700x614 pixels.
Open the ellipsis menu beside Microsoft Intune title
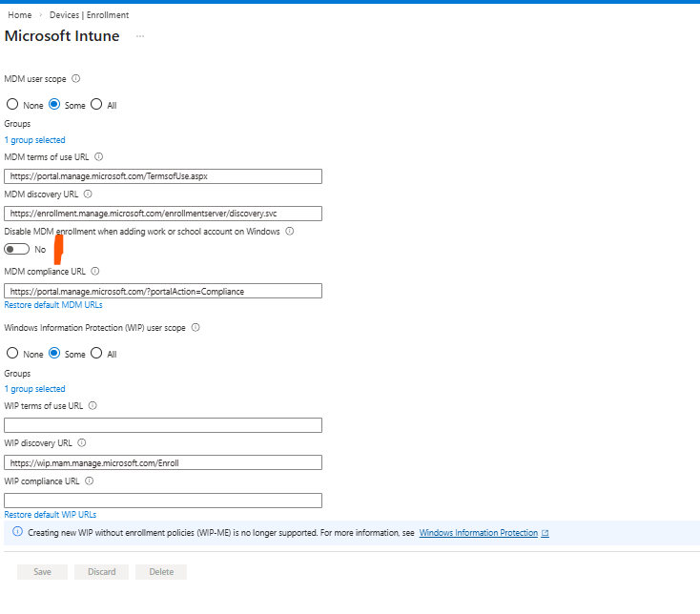[x=140, y=36]
